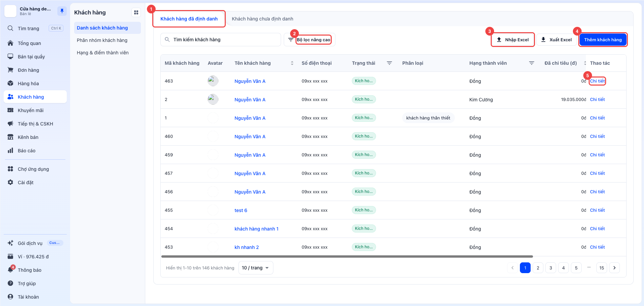
Task: Open Đơn hàng cart section
Action: [x=35, y=70]
